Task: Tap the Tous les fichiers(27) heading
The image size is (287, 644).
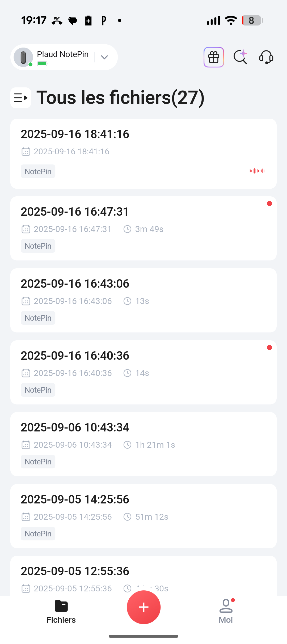Action: click(121, 98)
